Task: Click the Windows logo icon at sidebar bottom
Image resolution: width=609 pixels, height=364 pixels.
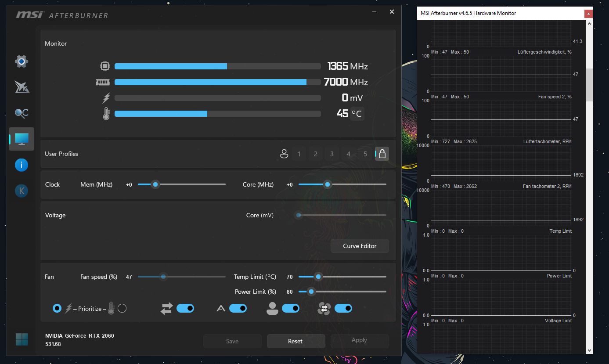Action: click(22, 339)
